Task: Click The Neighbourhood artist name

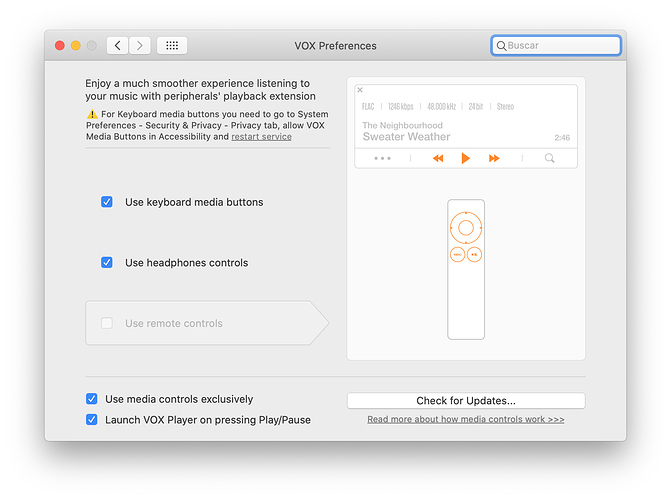Action: point(402,125)
